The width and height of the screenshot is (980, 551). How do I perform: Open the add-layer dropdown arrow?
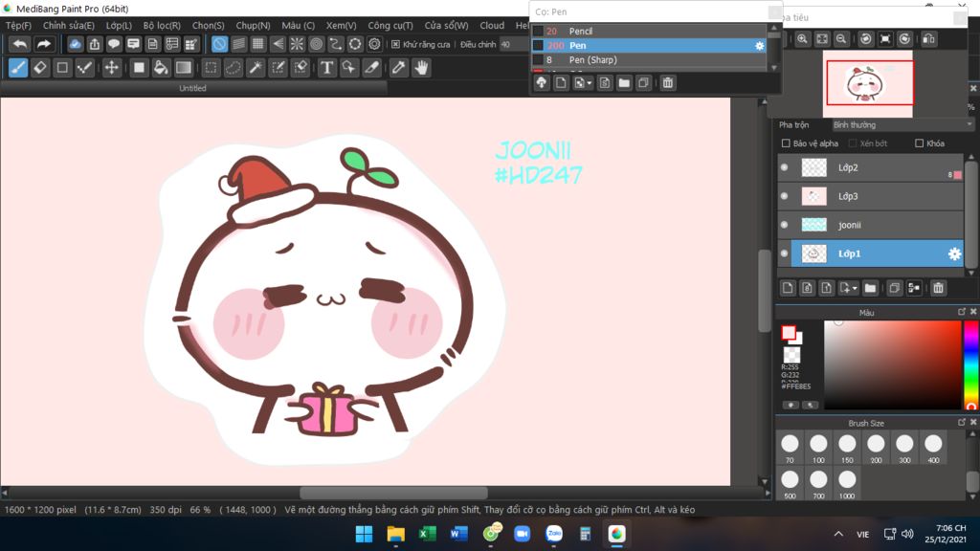tap(855, 289)
